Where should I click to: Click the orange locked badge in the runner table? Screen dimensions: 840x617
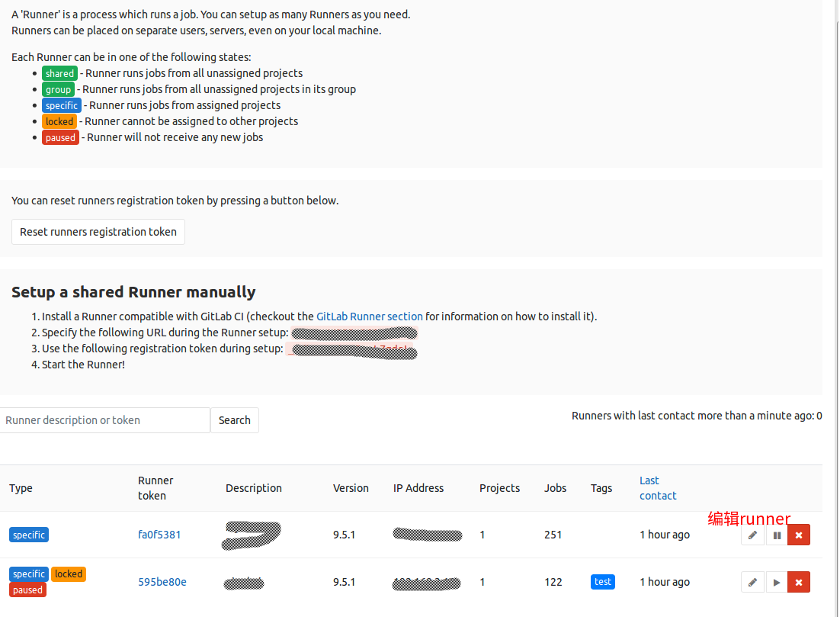[69, 574]
